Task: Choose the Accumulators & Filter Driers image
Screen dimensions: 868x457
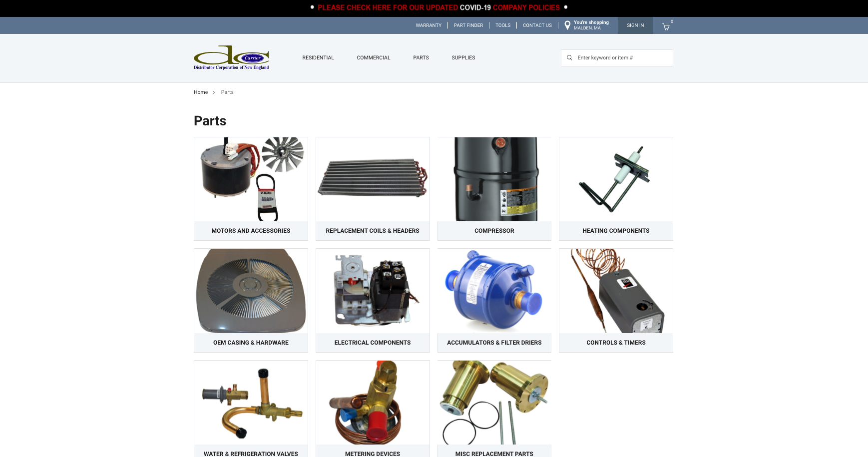Action: pyautogui.click(x=494, y=291)
